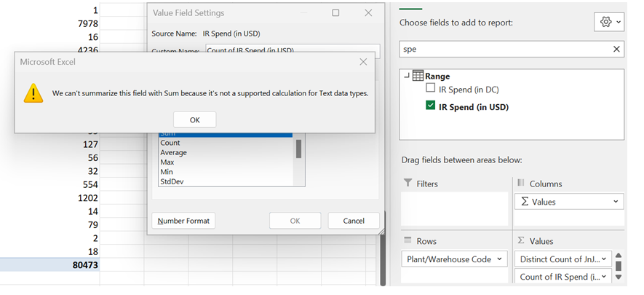Click the summarize list scrollbar thumb
The height and width of the screenshot is (295, 644).
tap(298, 149)
